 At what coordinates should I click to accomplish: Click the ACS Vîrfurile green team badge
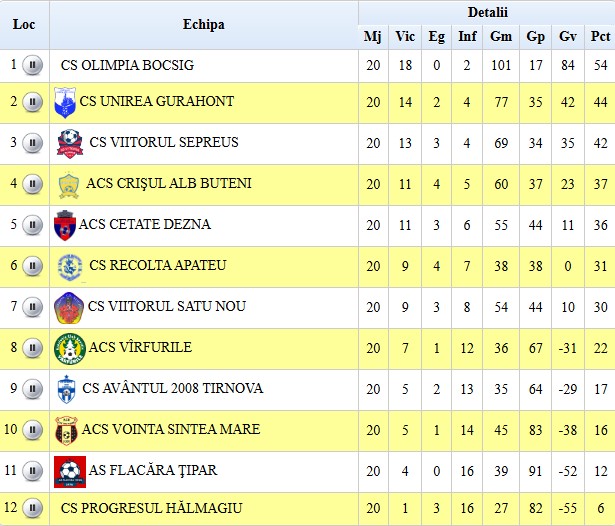pyautogui.click(x=67, y=348)
